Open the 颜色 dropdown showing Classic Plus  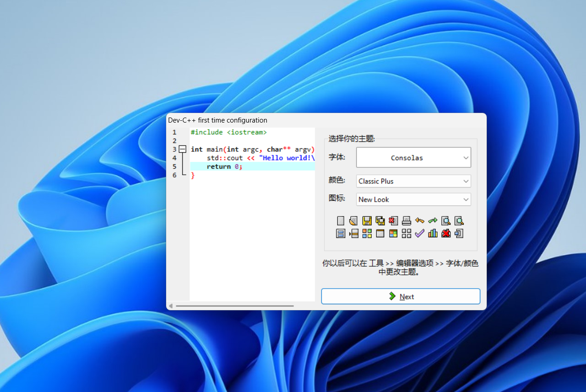click(413, 181)
